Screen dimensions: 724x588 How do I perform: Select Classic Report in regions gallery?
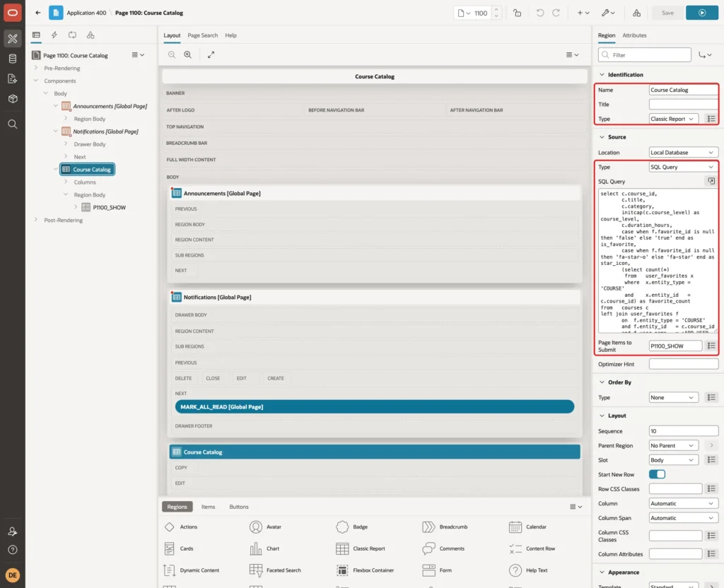361,548
